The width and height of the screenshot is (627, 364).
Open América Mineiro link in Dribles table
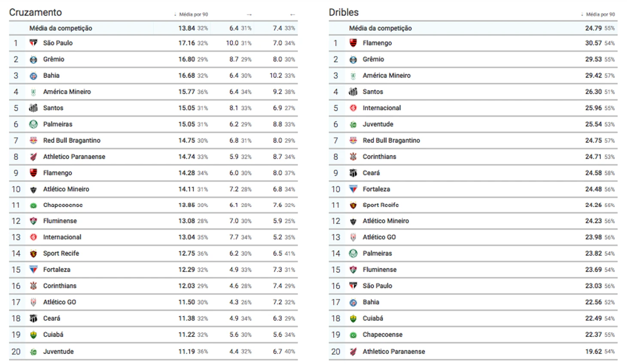click(387, 76)
